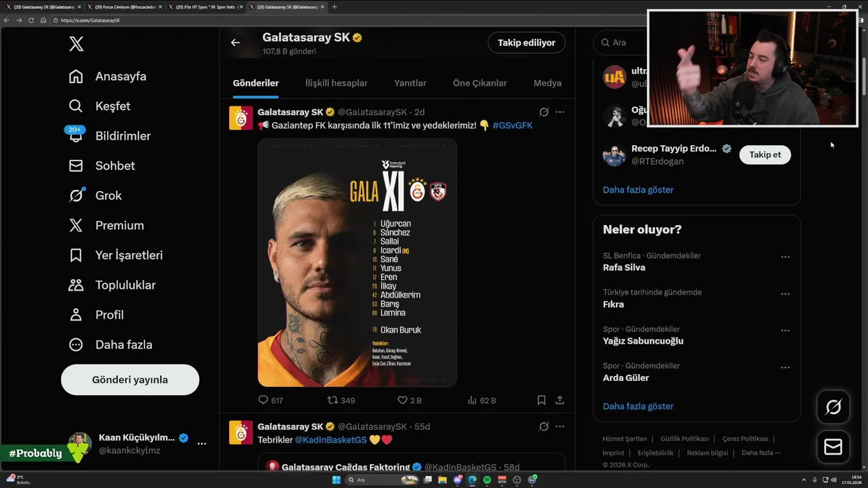Switch to İlişkili hesaplar tab
Viewport: 868px width, 488px height.
[336, 83]
